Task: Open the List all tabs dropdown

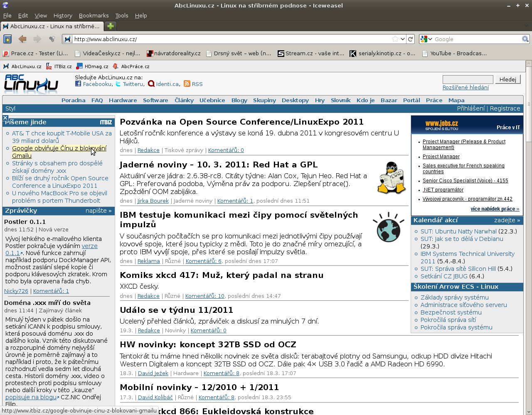Action: pos(525,26)
